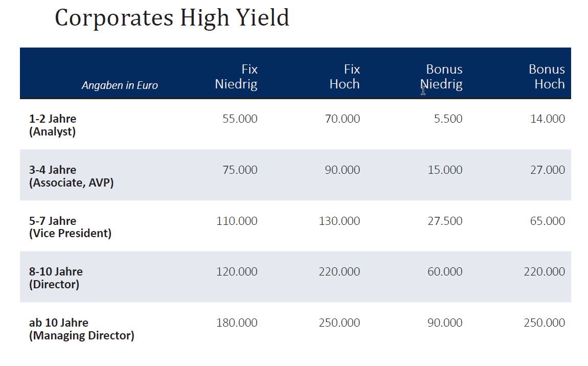This screenshot has width=588, height=366.
Task: Click the Vice President Bonus Niedrig value 27.500
Action: (445, 221)
